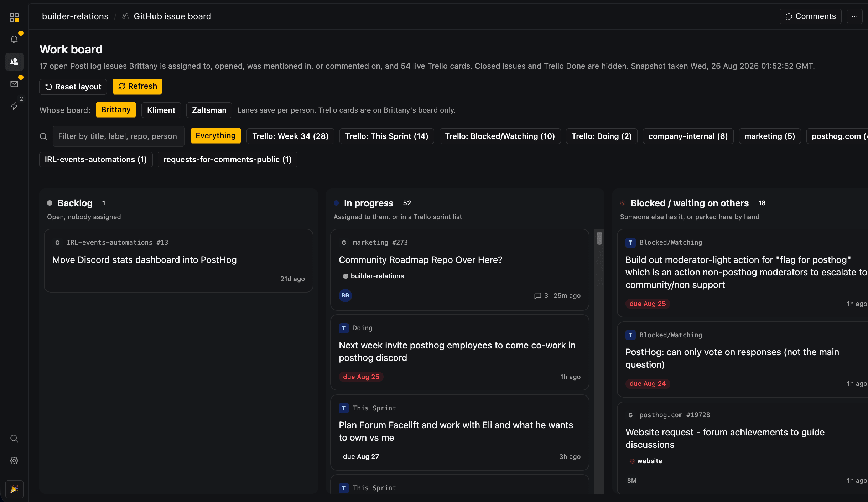Open the Build out moderator-light action card
Screen dimensions: 868x502
click(x=746, y=272)
